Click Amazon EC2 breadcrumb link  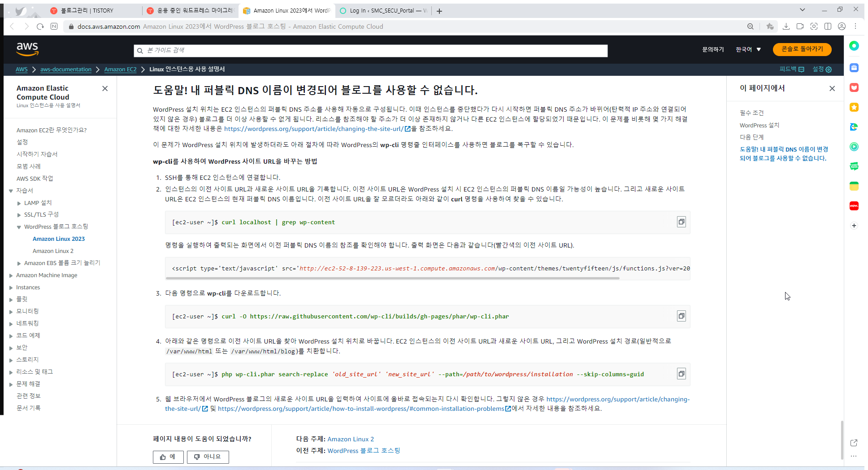click(120, 69)
